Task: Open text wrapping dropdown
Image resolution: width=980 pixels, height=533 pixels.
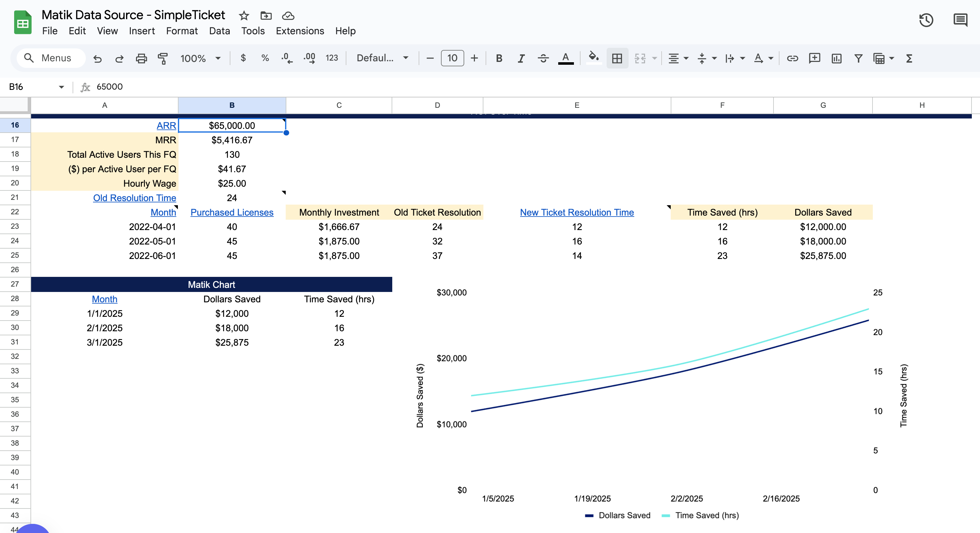Action: click(735, 58)
